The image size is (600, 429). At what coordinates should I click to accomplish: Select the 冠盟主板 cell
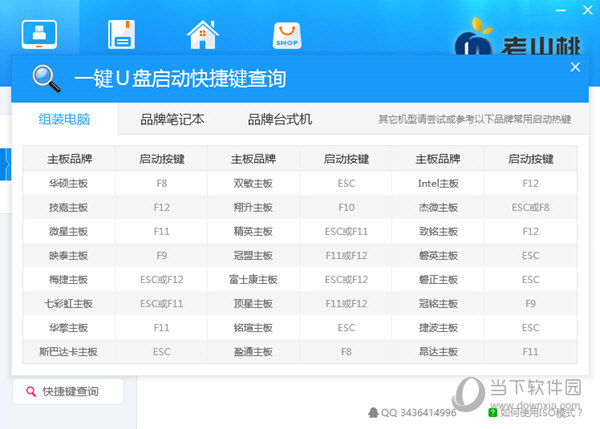[253, 256]
